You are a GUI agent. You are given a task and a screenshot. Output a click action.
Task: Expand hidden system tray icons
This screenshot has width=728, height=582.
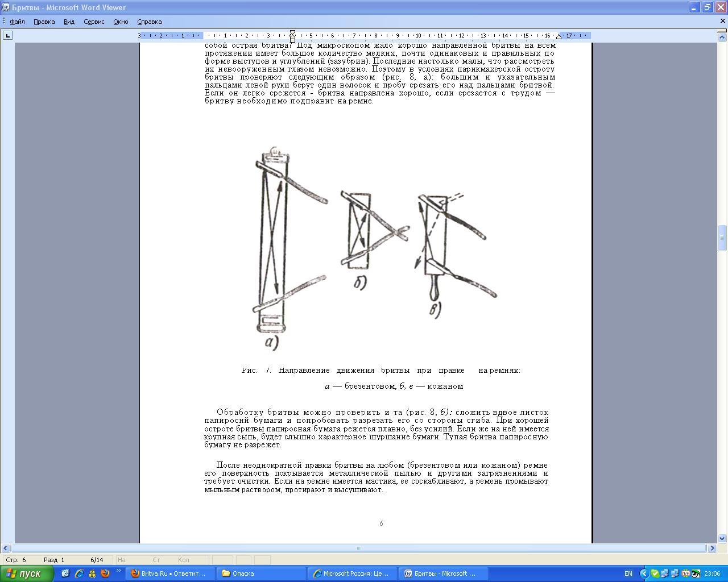(644, 573)
